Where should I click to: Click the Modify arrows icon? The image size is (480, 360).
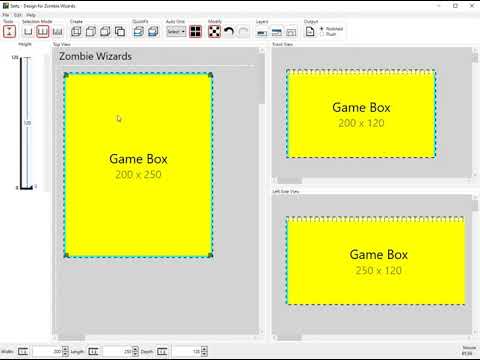[214, 32]
